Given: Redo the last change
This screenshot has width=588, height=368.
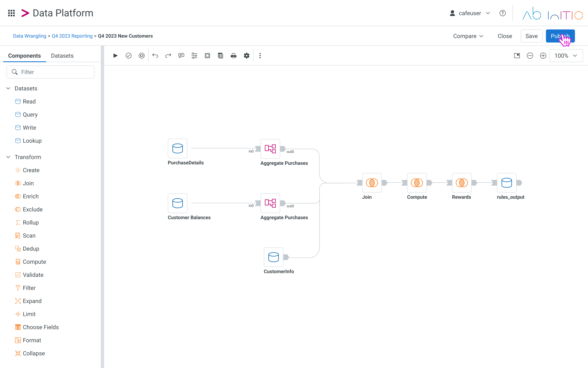Looking at the screenshot, I should point(168,56).
